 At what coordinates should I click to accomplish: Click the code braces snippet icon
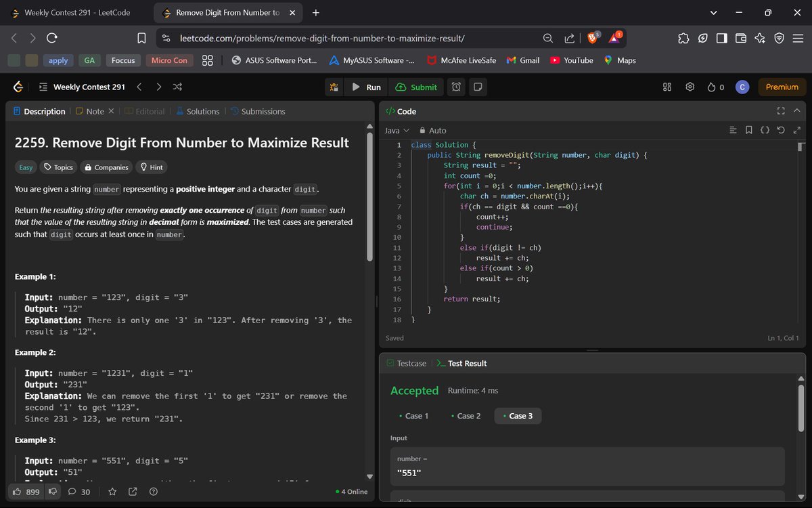[765, 130]
